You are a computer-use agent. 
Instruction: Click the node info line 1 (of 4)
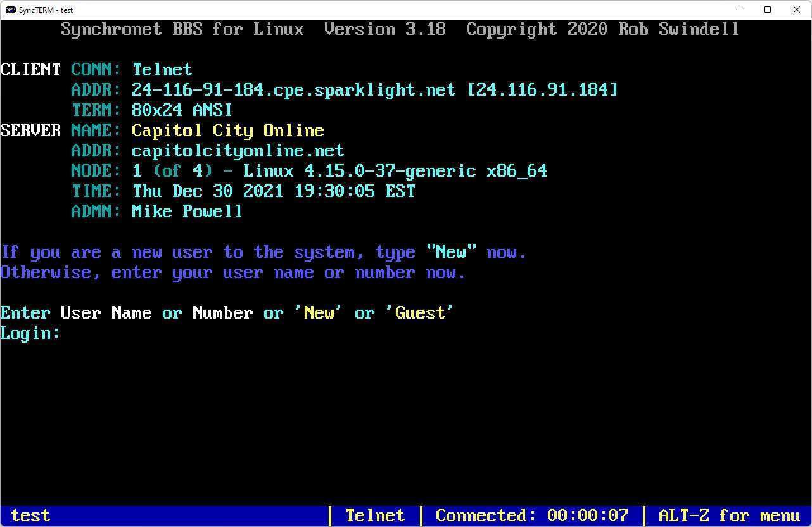coord(339,171)
